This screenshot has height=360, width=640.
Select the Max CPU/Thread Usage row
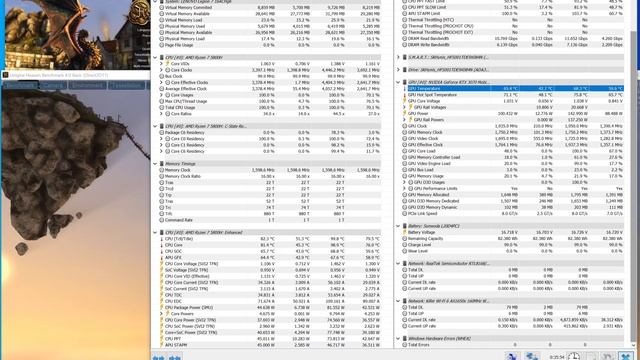(270, 101)
